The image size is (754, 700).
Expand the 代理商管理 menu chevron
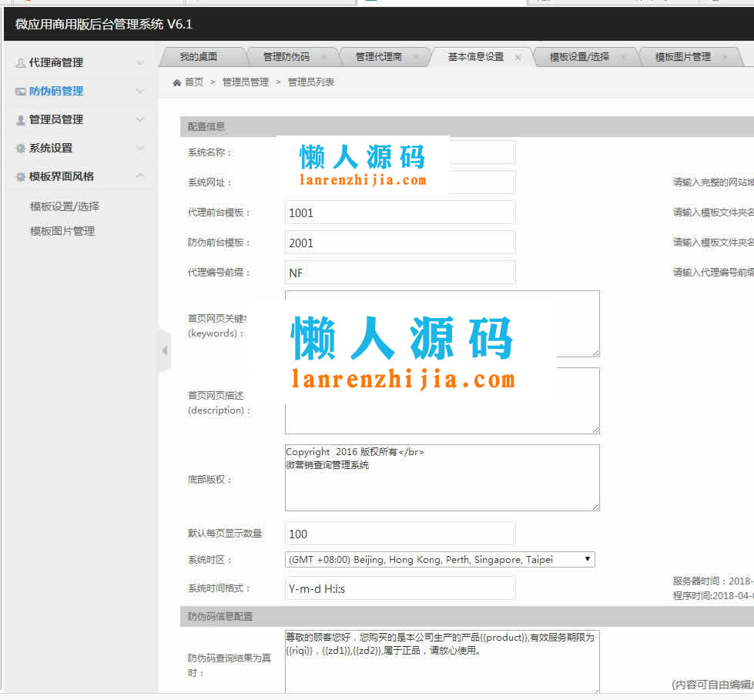(139, 63)
